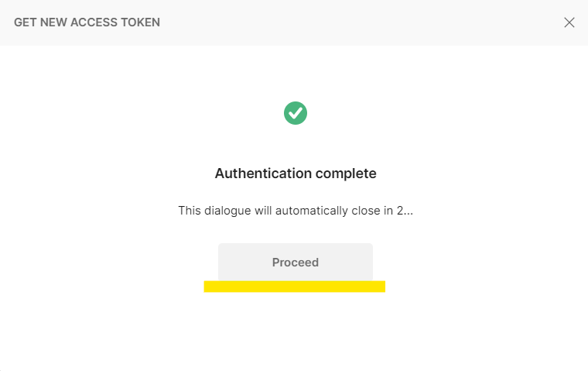Click the word NEW in the header
Screen dimensions: 588x371
pyautogui.click(x=53, y=22)
